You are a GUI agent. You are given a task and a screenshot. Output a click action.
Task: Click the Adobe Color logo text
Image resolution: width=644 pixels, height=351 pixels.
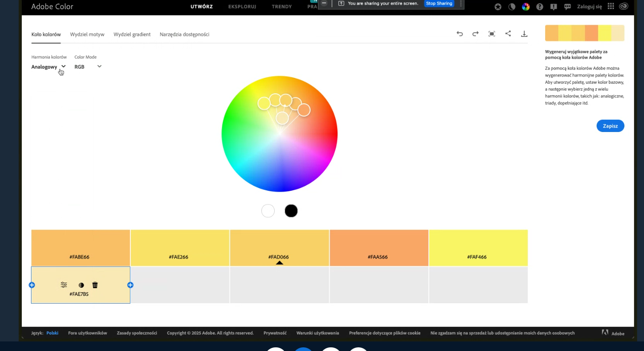point(52,6)
